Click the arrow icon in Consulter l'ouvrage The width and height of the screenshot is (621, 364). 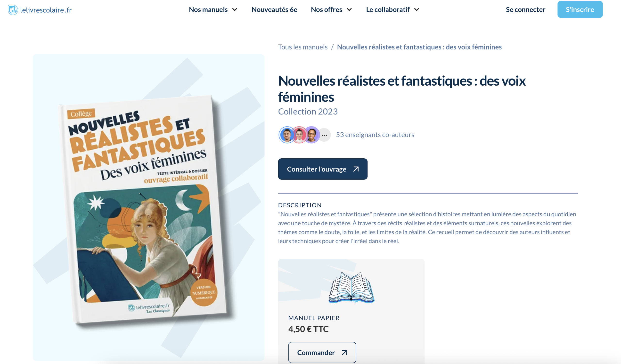pos(356,169)
